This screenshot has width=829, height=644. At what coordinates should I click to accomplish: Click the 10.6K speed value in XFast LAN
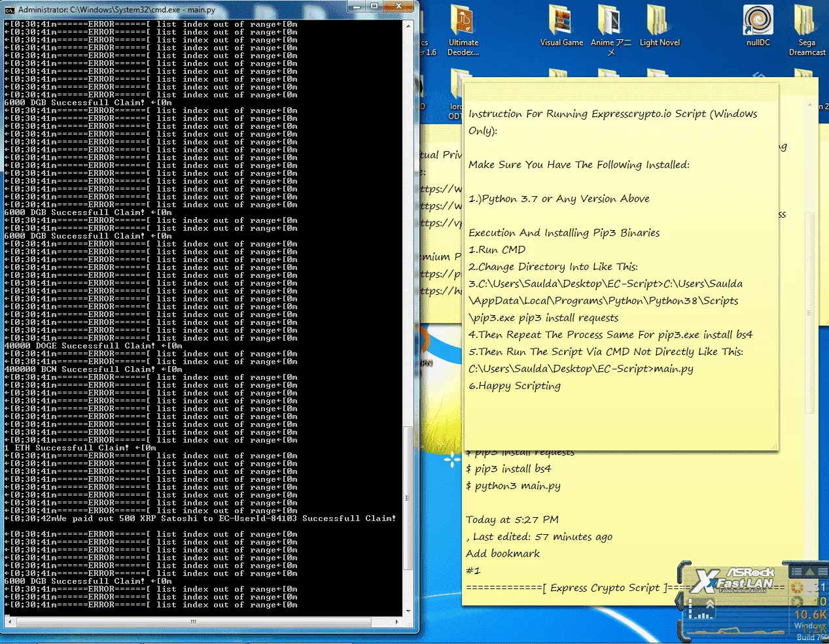(x=810, y=615)
